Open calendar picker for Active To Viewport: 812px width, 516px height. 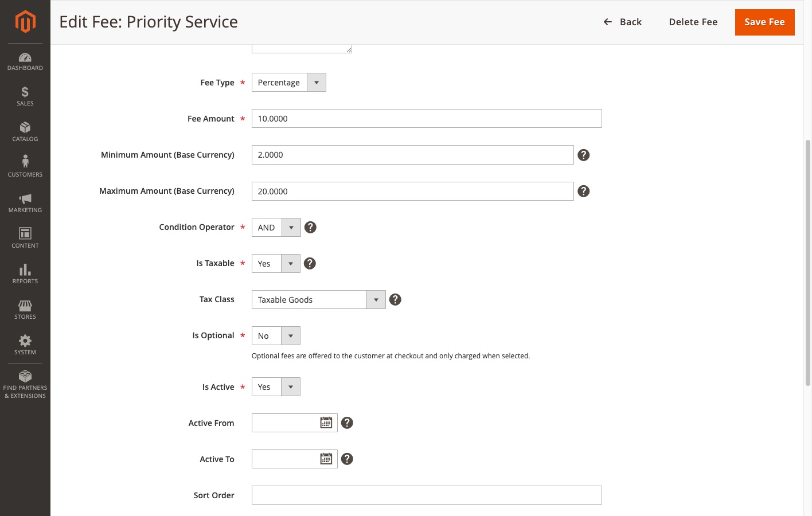326,459
